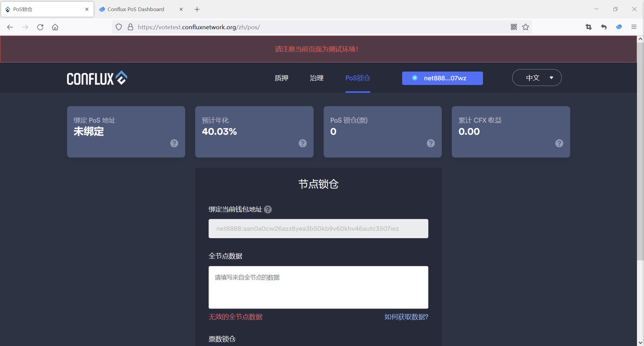Open the 治理 navigation tab
This screenshot has width=644, height=346.
pyautogui.click(x=317, y=78)
